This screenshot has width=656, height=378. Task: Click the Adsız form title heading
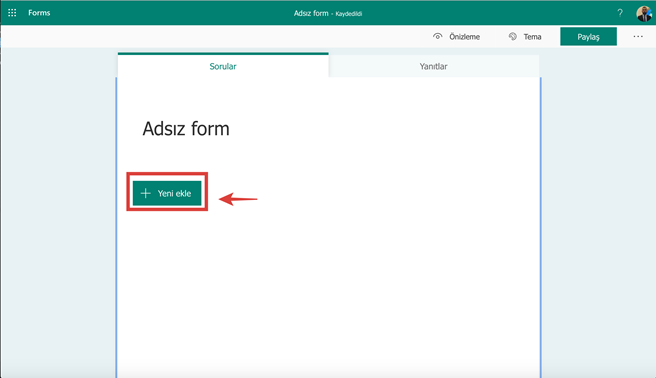coord(186,128)
